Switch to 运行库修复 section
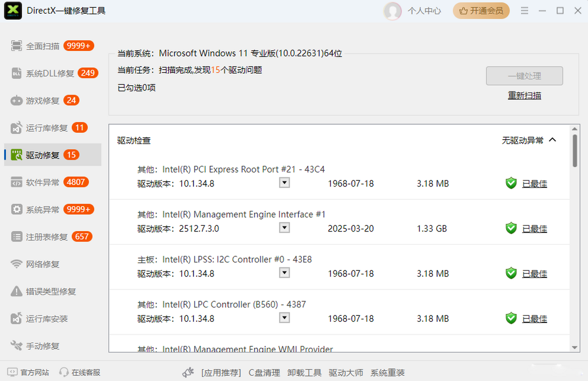Screen dimensions: 588x381 [x=52, y=128]
